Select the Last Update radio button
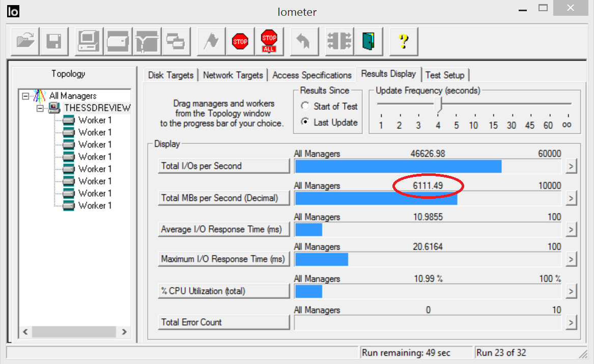Viewport: 594px width, 364px height. (305, 123)
